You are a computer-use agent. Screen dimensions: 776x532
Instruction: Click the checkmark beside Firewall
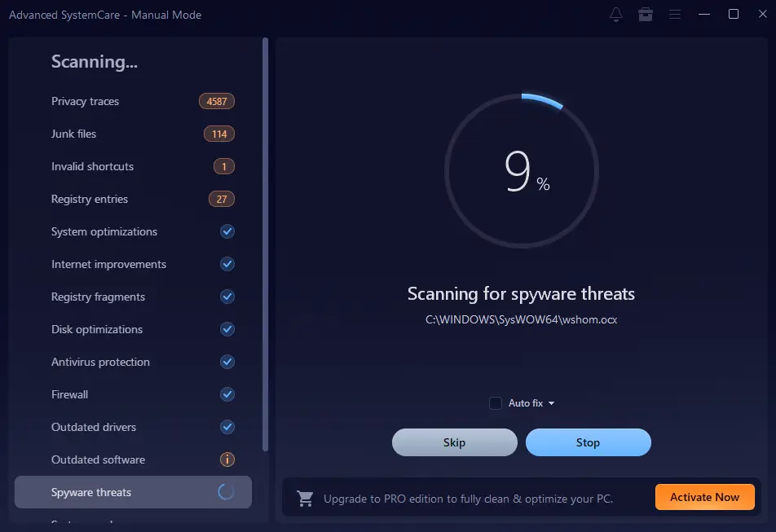[227, 394]
